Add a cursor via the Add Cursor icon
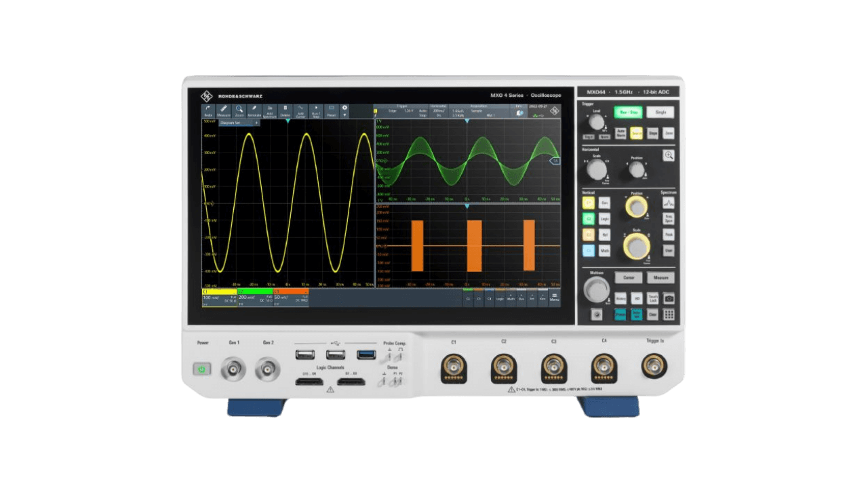 300,112
